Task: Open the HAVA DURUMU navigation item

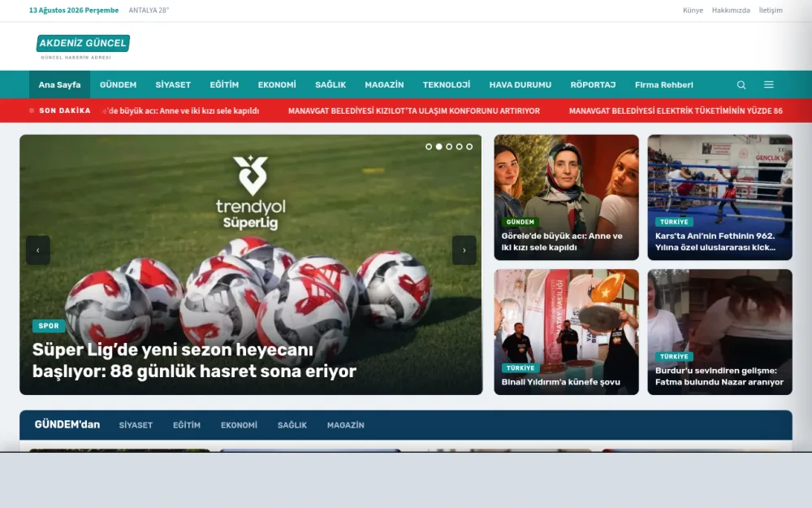Action: 520,85
